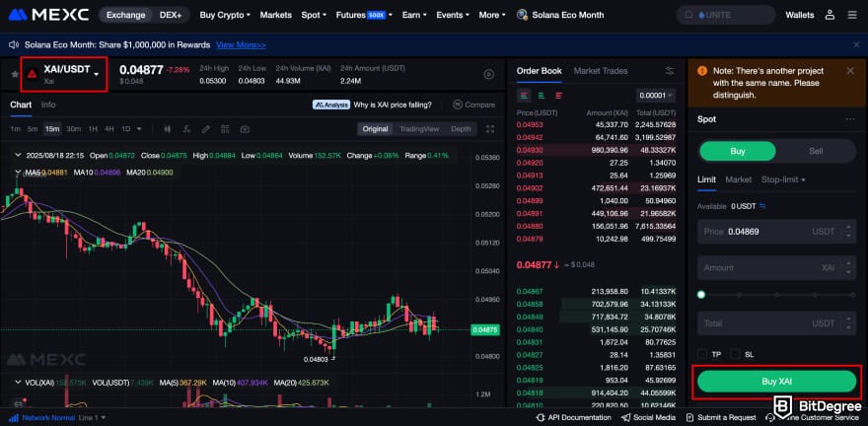Open the 0.00001 price precision dropdown
868x426 pixels.
(656, 95)
